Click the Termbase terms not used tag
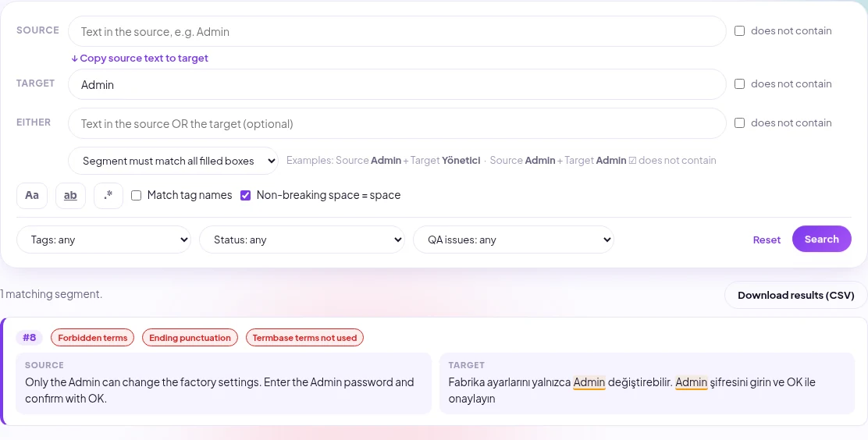 (304, 338)
